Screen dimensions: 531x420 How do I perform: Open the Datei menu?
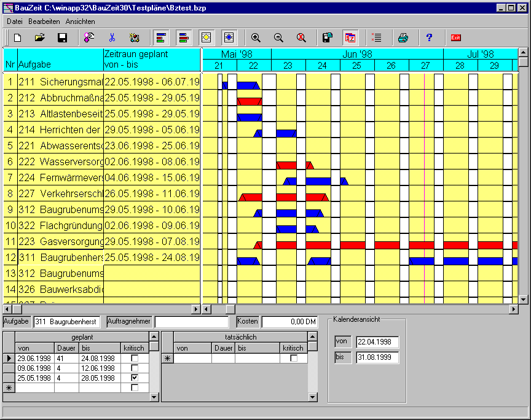(x=14, y=21)
